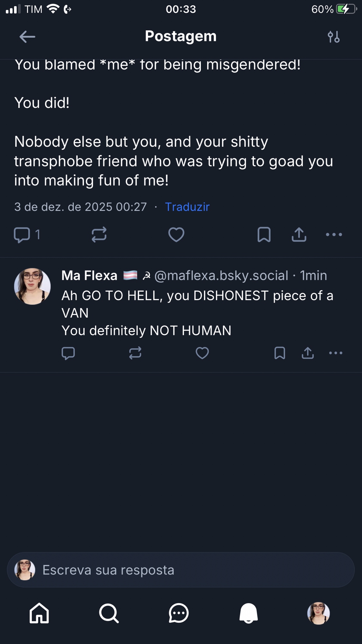Image resolution: width=362 pixels, height=644 pixels.
Task: Open the Notifications bell tab
Action: pos(248,613)
